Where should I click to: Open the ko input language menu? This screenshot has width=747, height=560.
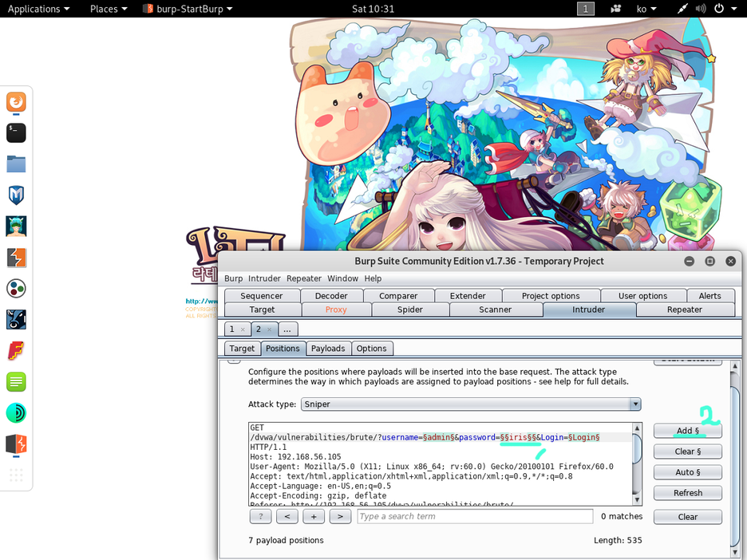point(646,9)
